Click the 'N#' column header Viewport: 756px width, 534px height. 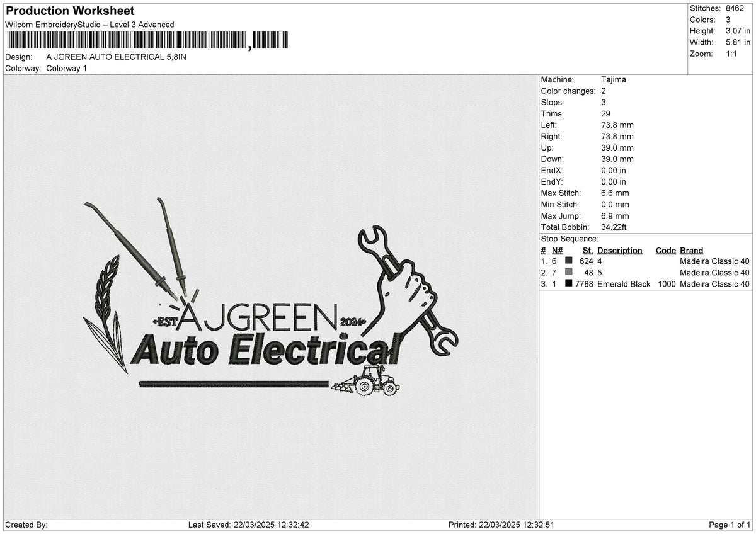click(557, 250)
